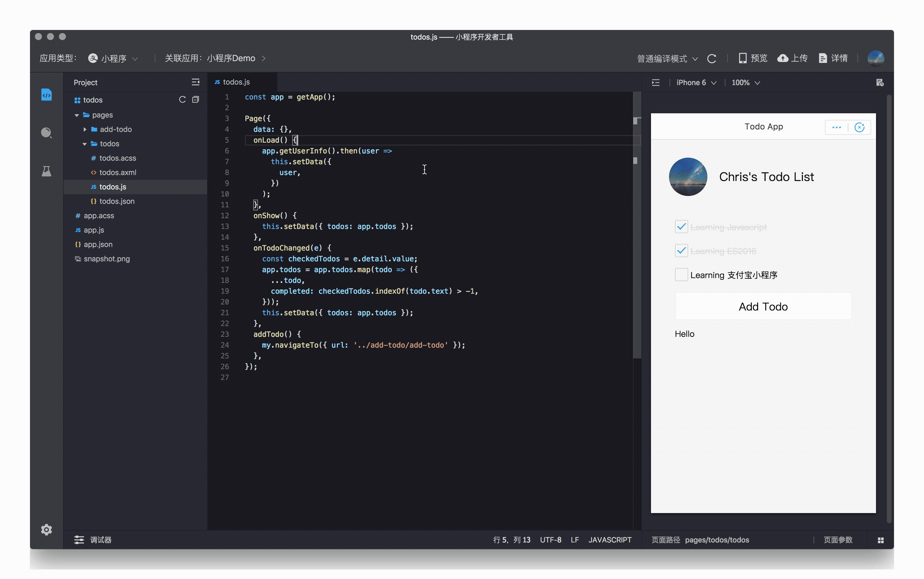Screen dimensions: 924x579
Task: Click the source control icon in sidebar
Action: tap(47, 171)
